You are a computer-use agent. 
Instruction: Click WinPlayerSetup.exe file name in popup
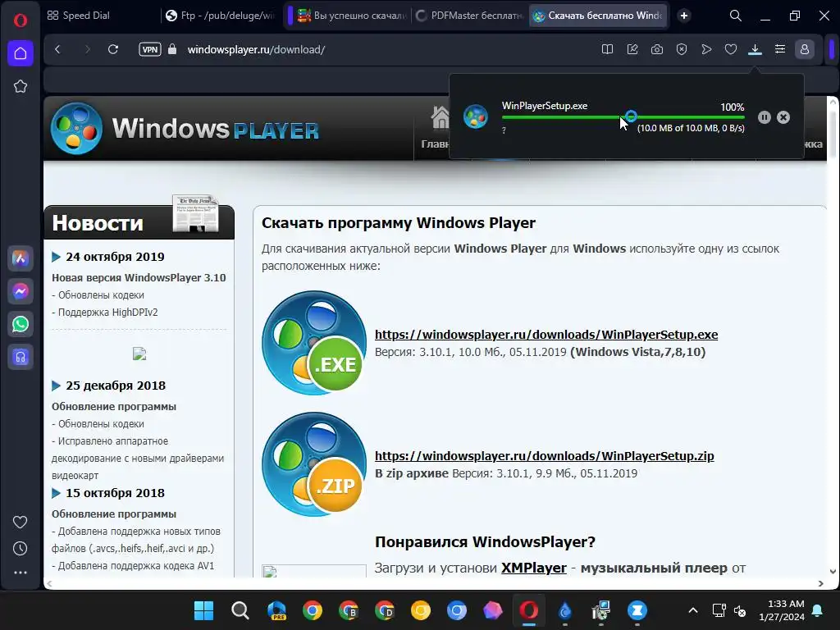[545, 106]
